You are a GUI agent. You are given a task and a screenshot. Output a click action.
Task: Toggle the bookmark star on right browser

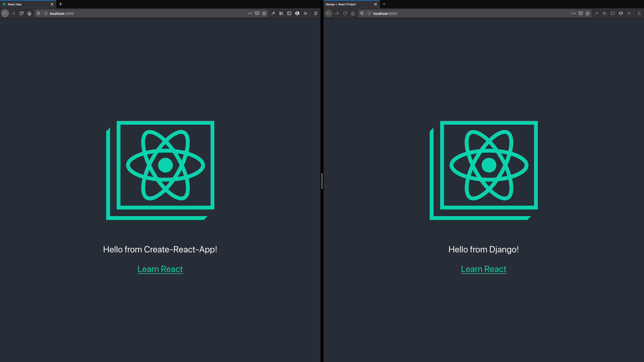587,13
